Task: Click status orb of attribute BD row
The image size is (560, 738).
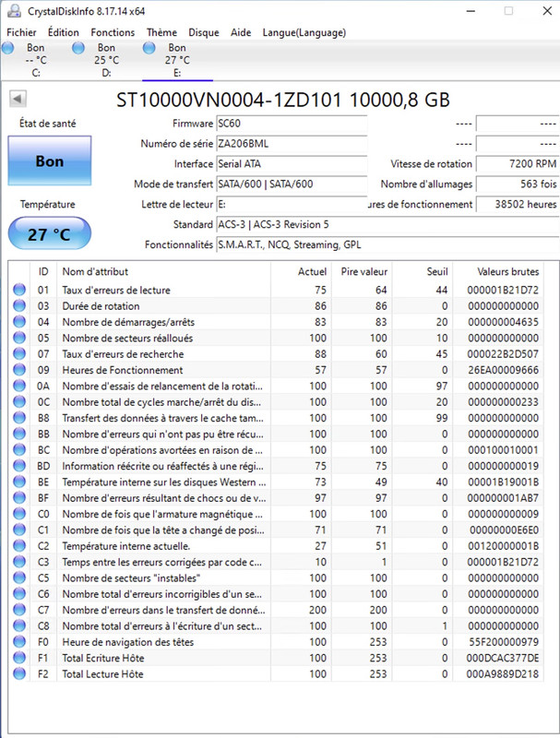Action: (x=19, y=466)
